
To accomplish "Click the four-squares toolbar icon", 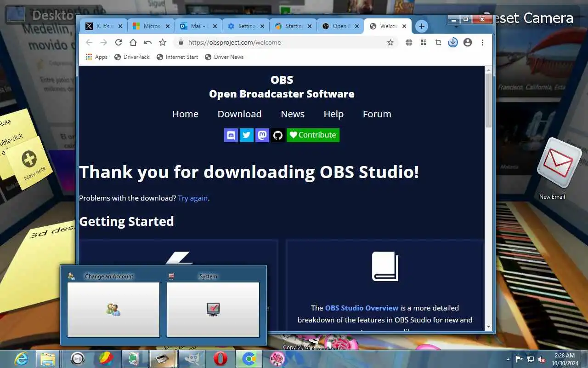I will tap(424, 42).
